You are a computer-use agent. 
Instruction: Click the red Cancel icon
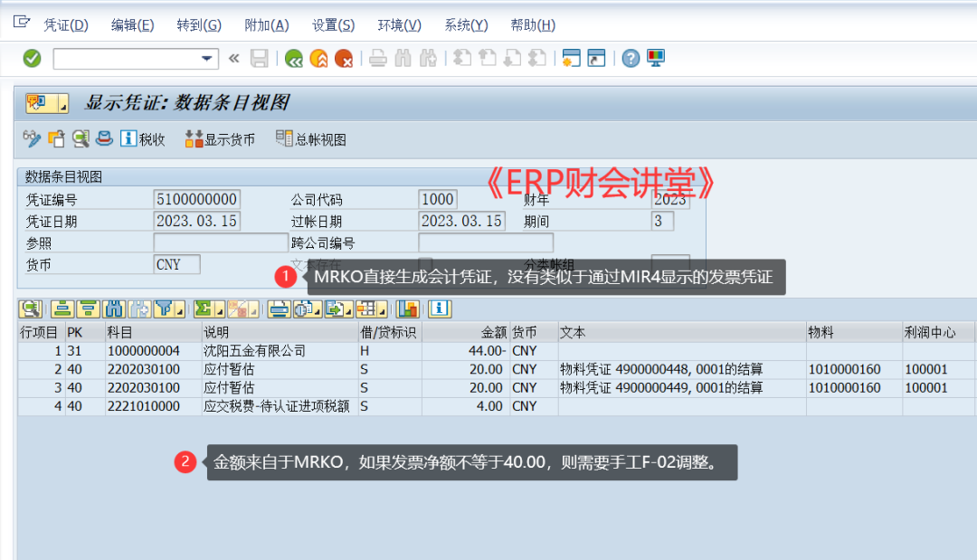[344, 59]
